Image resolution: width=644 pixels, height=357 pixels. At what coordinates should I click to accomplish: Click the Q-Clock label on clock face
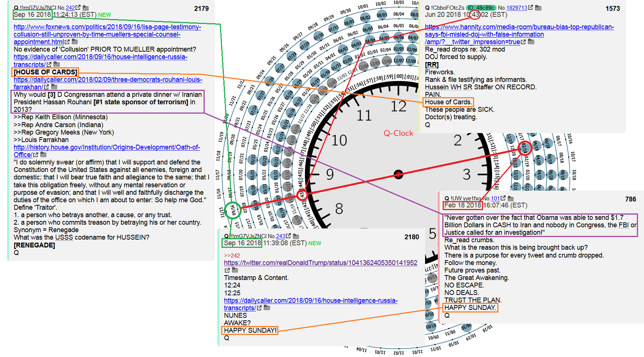pyautogui.click(x=398, y=133)
